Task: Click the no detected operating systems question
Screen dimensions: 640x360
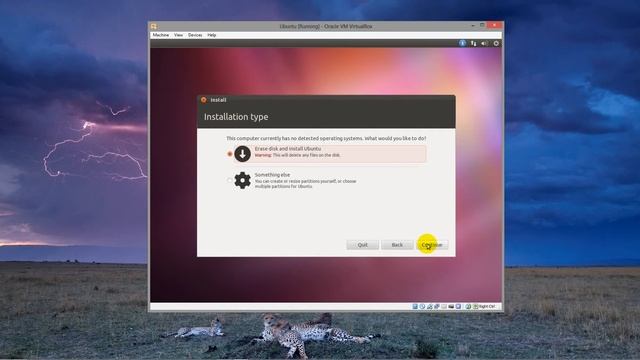Action: tap(326, 138)
